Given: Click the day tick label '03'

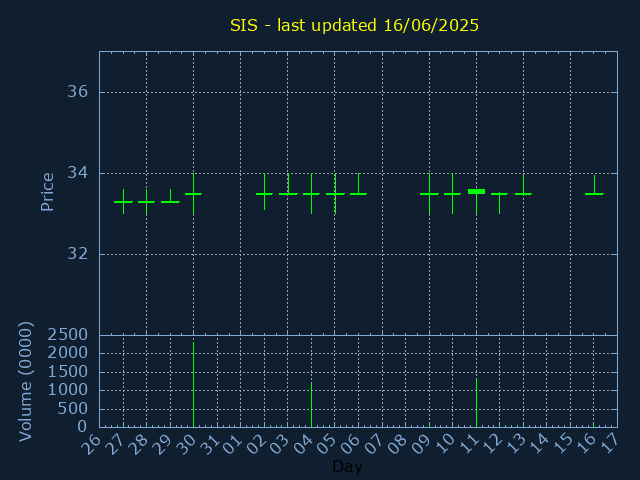Looking at the screenshot, I should pos(280,444).
